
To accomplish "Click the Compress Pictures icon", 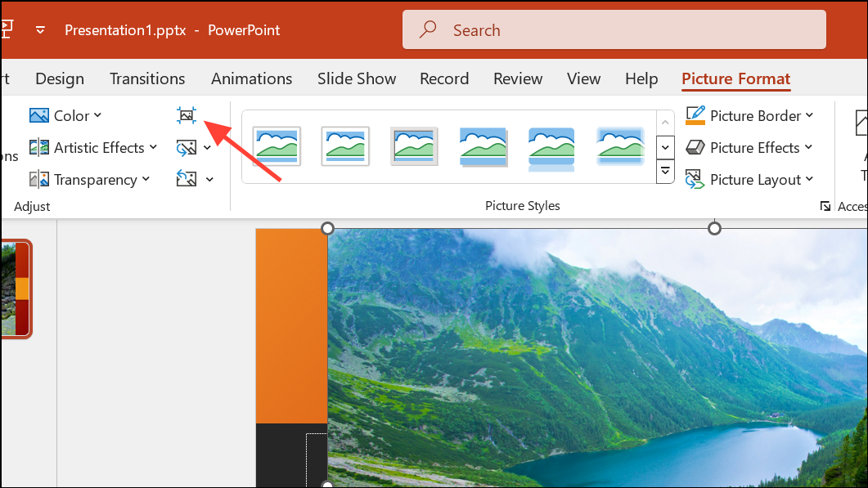I will coord(187,115).
